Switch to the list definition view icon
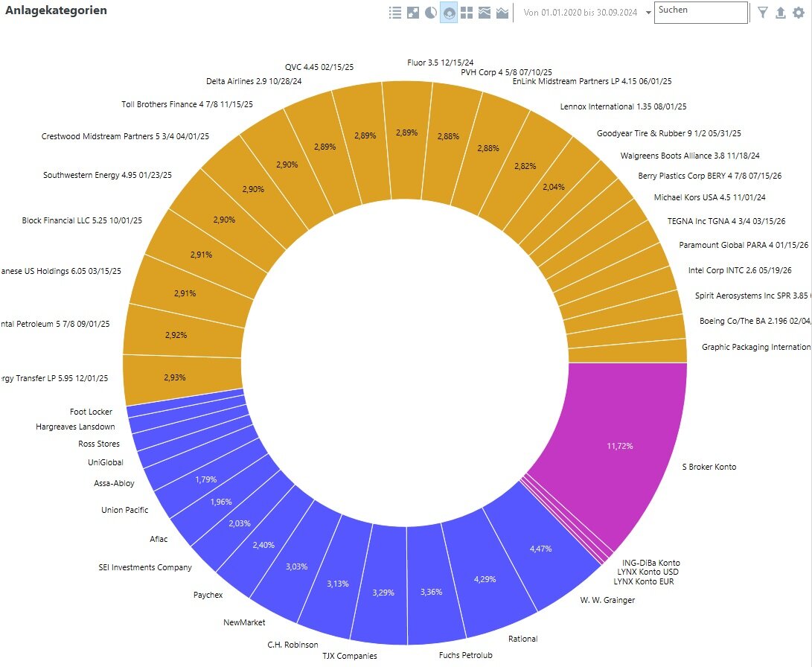Screen dimensions: 812x667 point(395,13)
